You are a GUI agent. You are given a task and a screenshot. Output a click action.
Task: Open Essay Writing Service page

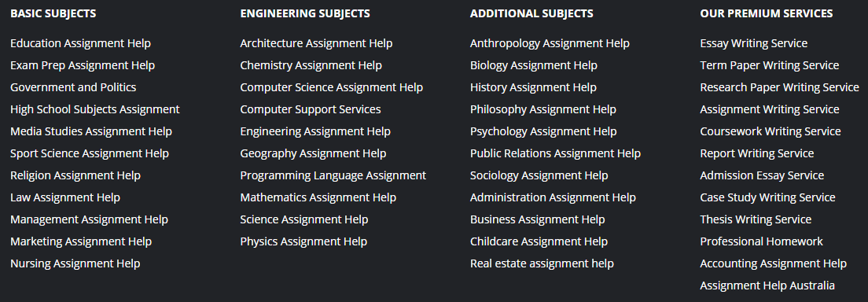point(753,43)
